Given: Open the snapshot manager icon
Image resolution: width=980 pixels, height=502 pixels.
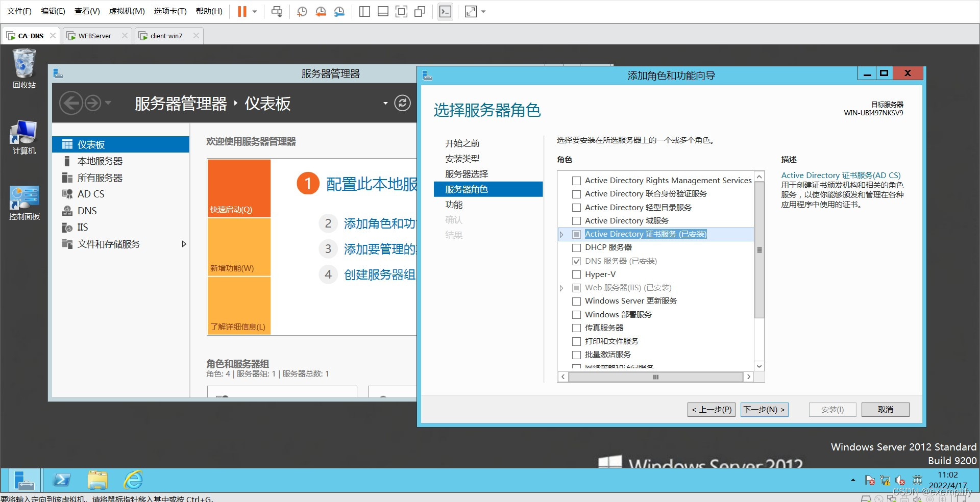Looking at the screenshot, I should pos(339,11).
